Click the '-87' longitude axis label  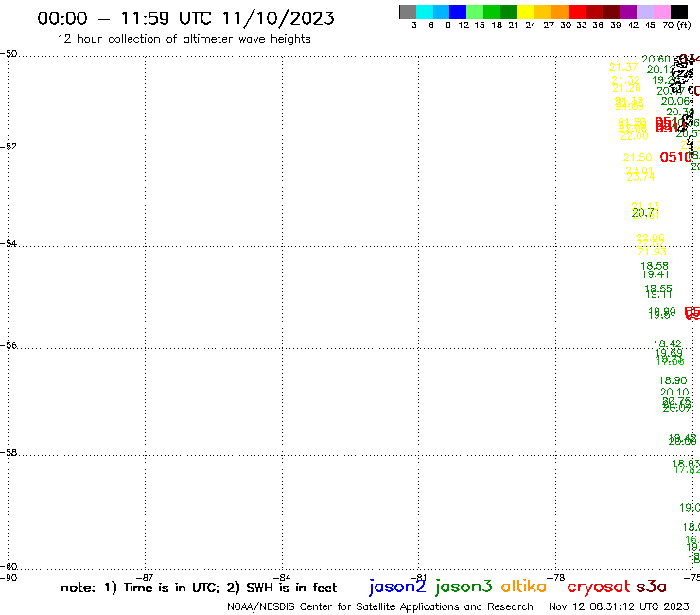click(145, 577)
